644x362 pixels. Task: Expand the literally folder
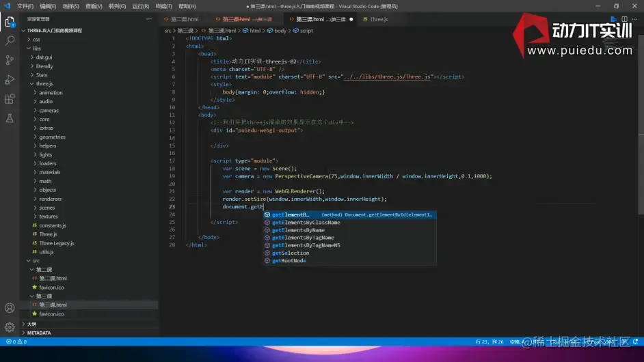[44, 66]
